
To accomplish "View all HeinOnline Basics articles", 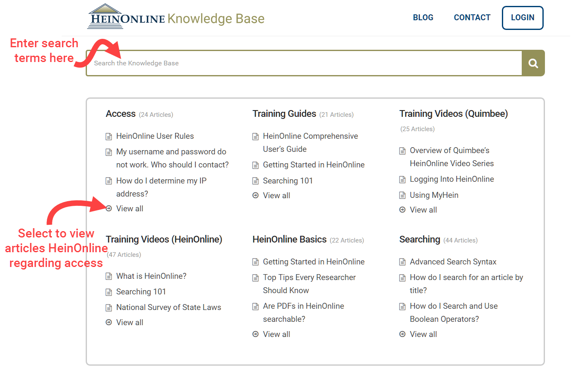I will click(276, 334).
